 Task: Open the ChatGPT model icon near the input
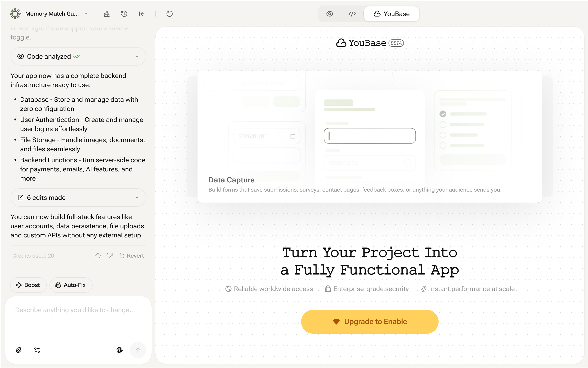119,350
